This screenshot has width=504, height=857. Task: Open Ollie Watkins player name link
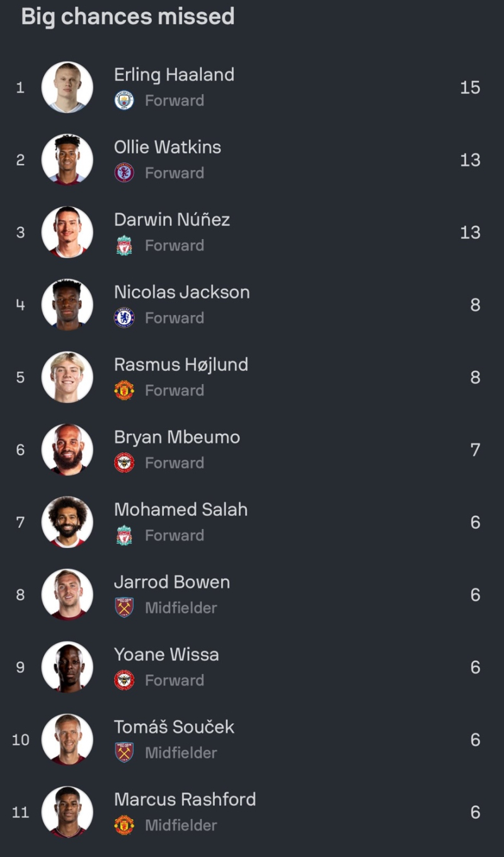point(168,147)
